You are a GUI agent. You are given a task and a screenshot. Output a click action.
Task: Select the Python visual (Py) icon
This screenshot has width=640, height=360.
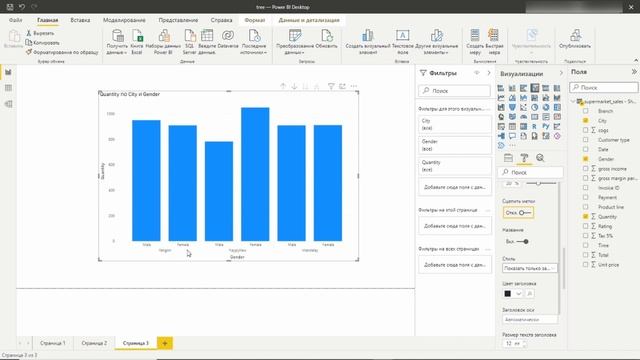(x=546, y=127)
